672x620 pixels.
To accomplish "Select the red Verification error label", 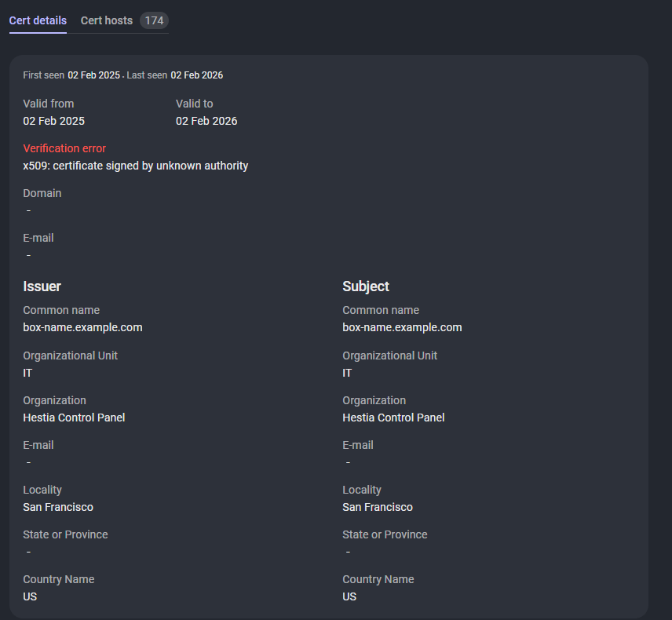I will pyautogui.click(x=64, y=148).
